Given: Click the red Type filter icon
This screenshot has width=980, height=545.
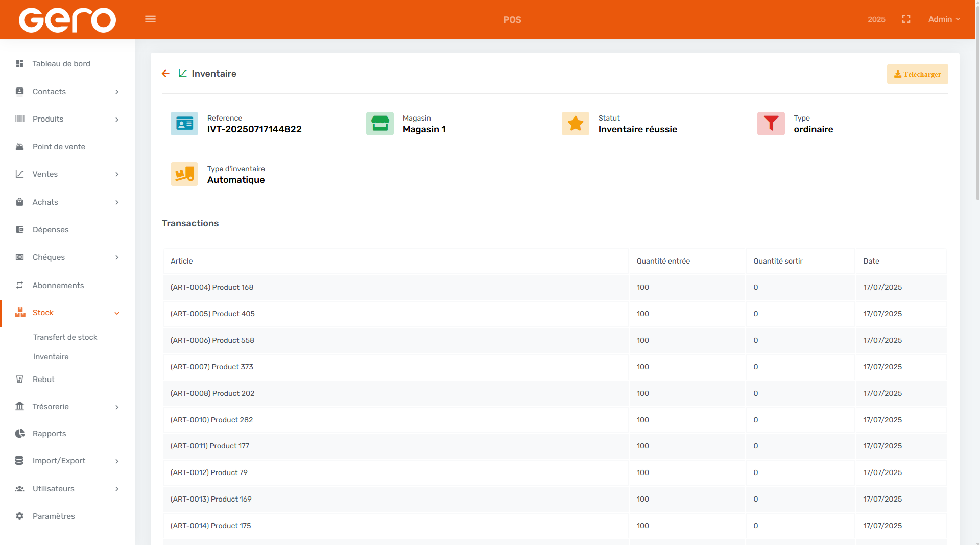Looking at the screenshot, I should (771, 124).
